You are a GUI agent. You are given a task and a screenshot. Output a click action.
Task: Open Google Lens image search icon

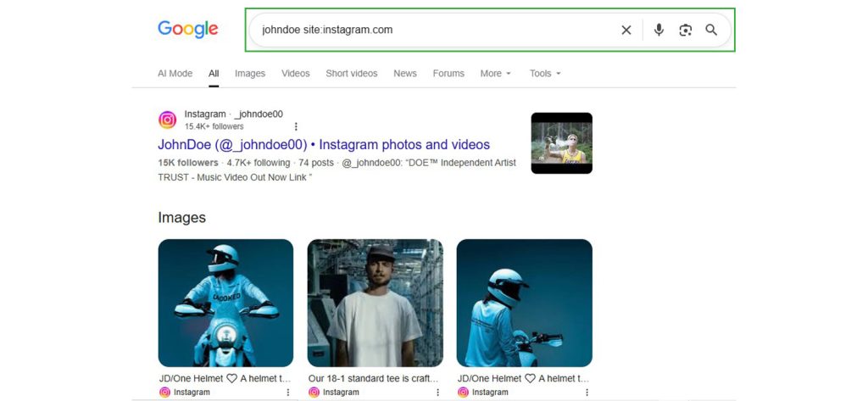coord(685,30)
